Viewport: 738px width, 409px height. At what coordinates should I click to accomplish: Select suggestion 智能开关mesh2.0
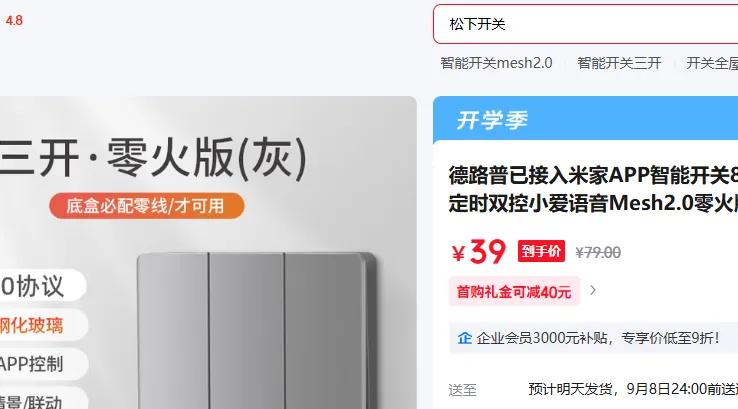pos(496,63)
